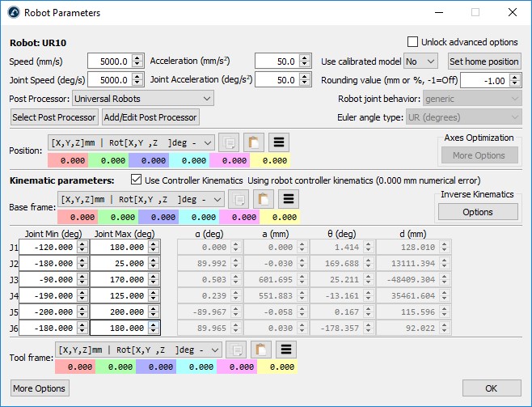Open the Use calibrated model dropdown
The image size is (532, 407).
pos(420,61)
